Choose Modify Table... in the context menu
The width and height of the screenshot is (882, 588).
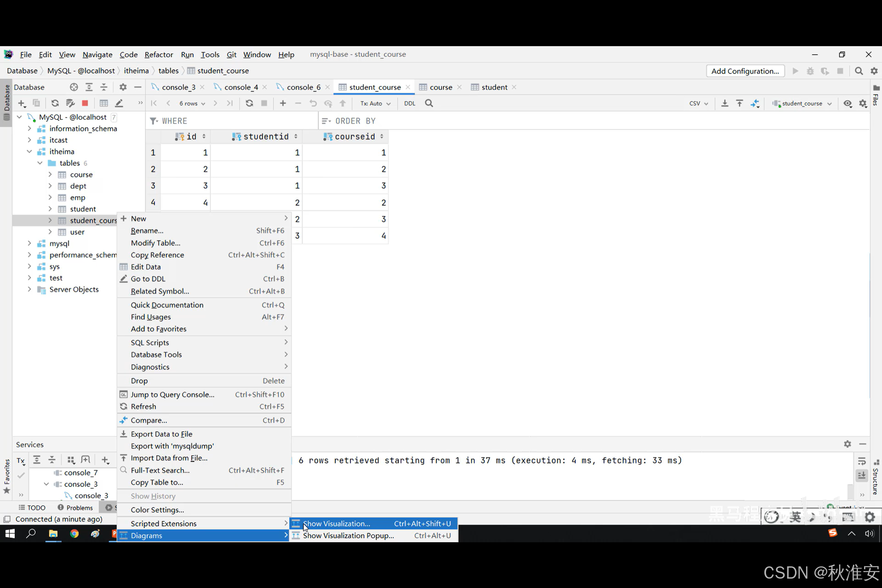click(x=156, y=243)
